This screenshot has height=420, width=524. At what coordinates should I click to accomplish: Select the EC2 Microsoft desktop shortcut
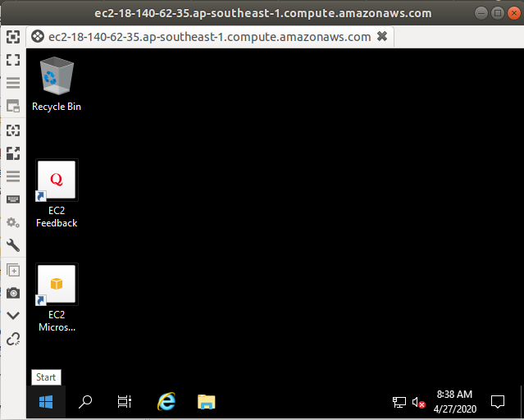[57, 298]
